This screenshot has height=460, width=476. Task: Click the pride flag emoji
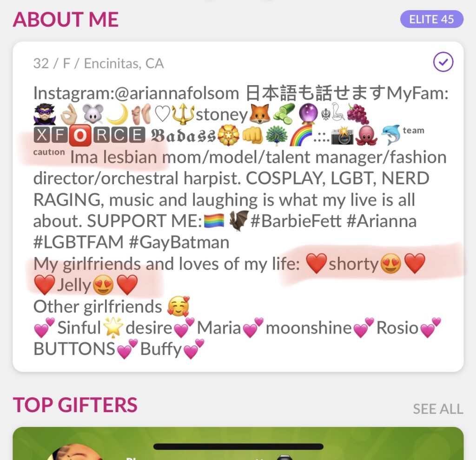tap(214, 221)
